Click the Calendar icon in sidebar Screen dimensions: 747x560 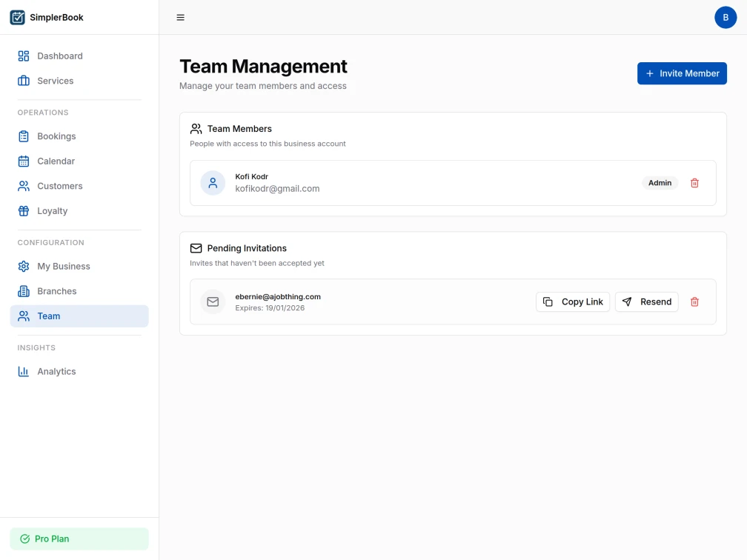point(24,161)
